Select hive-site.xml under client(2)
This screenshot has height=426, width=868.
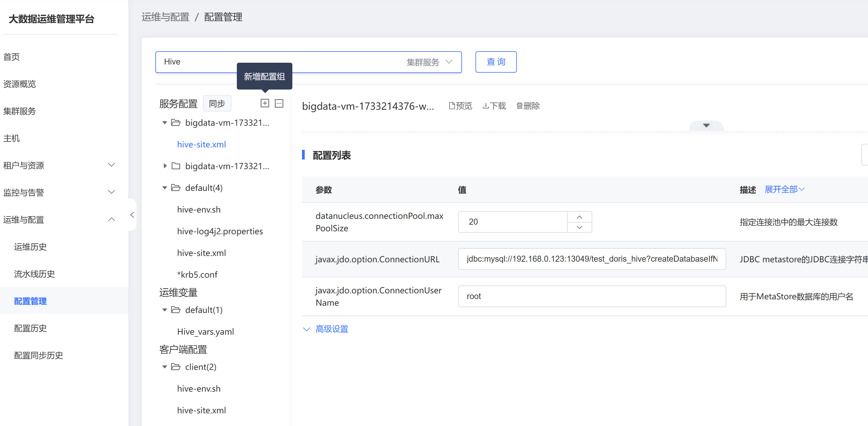[x=202, y=410]
